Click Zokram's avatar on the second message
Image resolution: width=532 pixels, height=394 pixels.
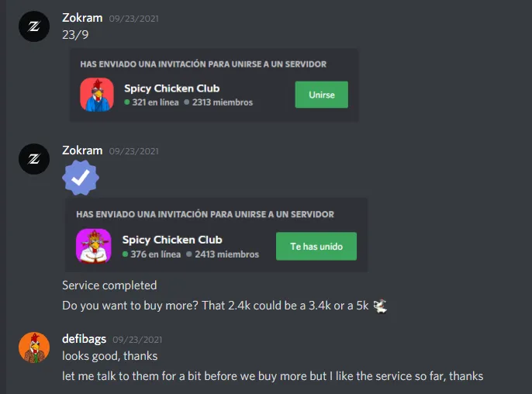[x=34, y=159]
